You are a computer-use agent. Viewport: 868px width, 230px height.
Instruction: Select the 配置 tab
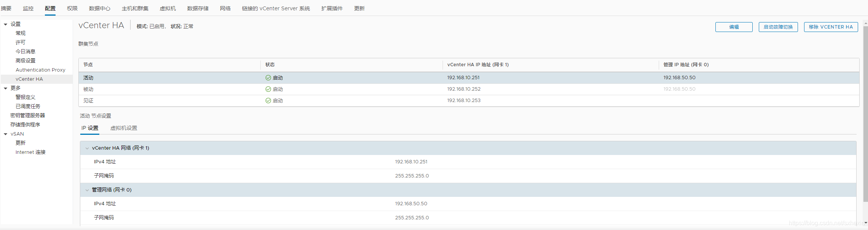pyautogui.click(x=50, y=8)
